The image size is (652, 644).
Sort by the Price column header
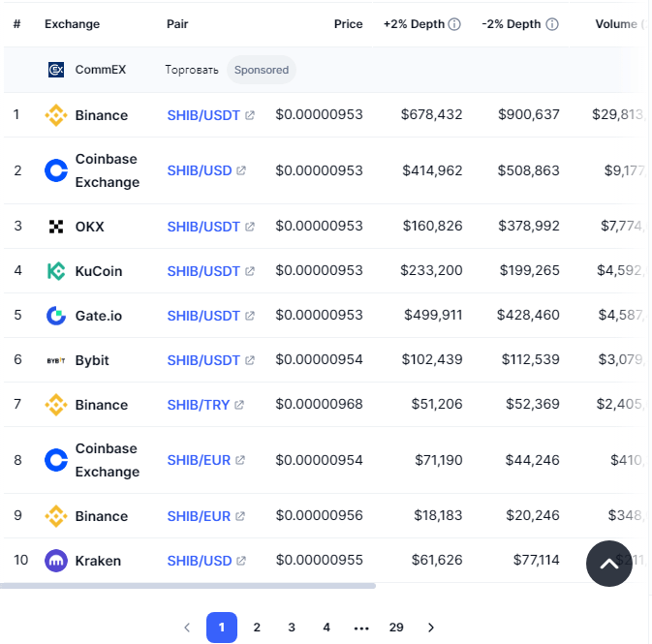coord(348,24)
